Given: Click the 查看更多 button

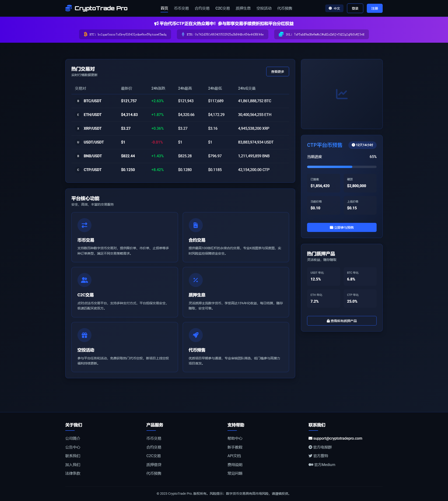Looking at the screenshot, I should tap(277, 72).
